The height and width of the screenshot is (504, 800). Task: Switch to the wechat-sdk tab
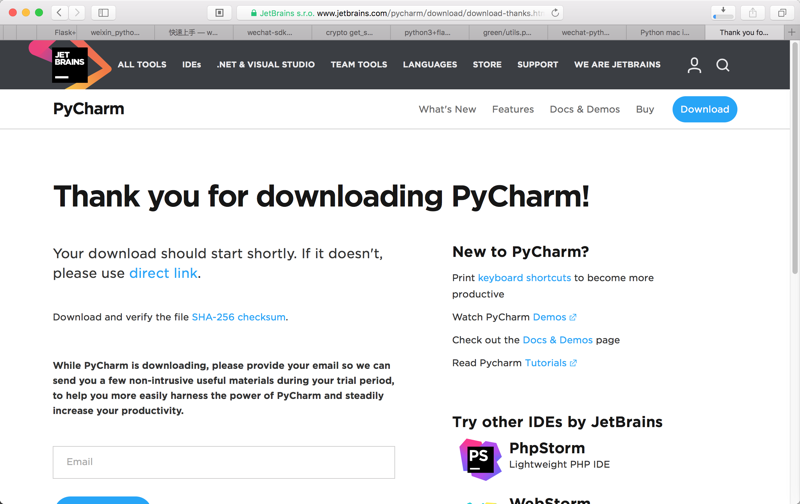[x=270, y=32]
